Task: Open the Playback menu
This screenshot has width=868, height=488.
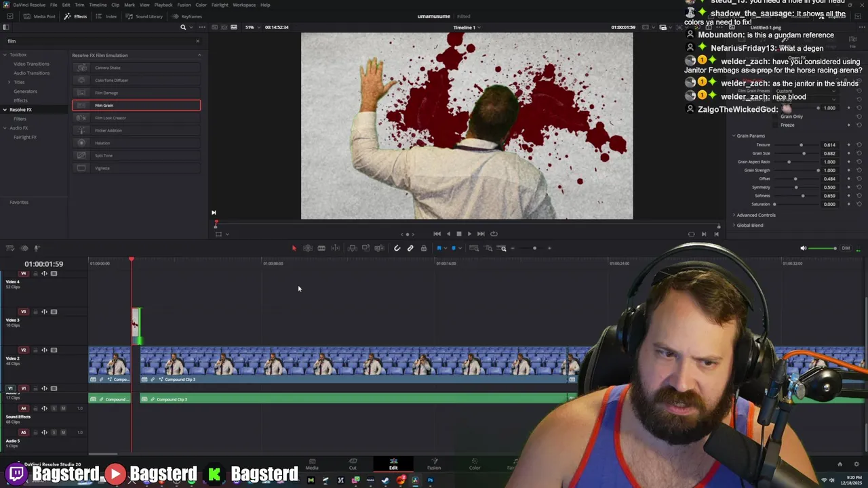Action: pyautogui.click(x=163, y=5)
